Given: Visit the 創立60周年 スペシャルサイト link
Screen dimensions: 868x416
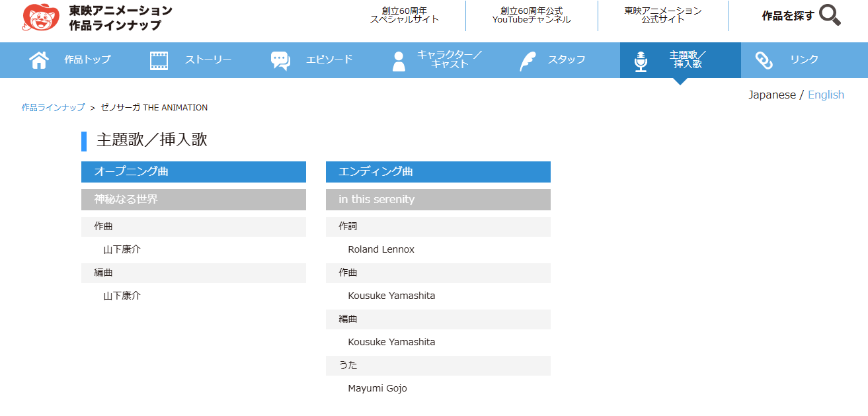Looking at the screenshot, I should [x=404, y=15].
